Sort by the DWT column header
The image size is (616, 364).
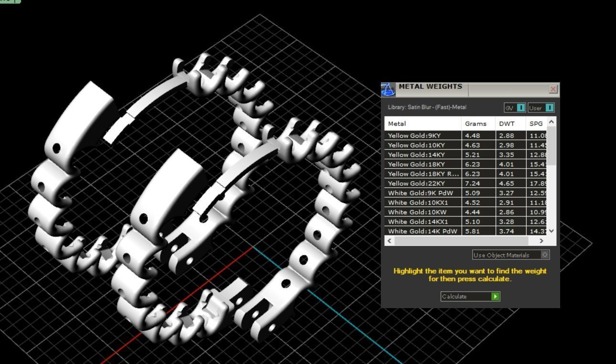point(511,124)
